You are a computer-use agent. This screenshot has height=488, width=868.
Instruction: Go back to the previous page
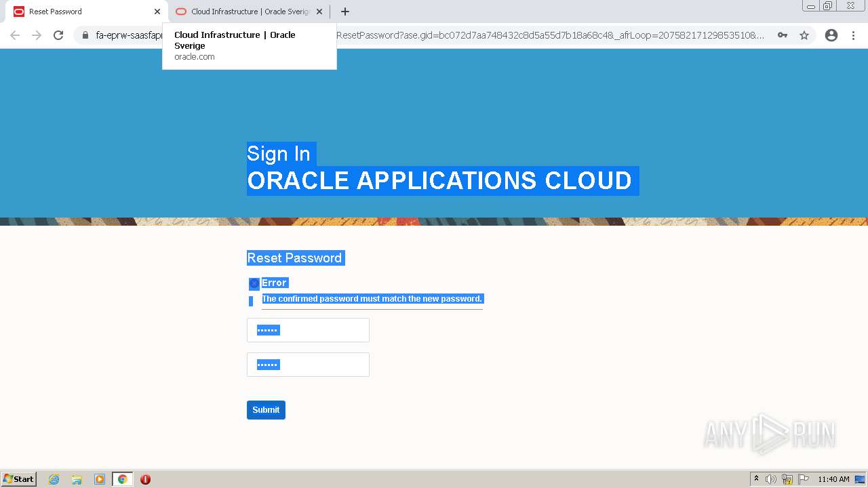(x=15, y=35)
